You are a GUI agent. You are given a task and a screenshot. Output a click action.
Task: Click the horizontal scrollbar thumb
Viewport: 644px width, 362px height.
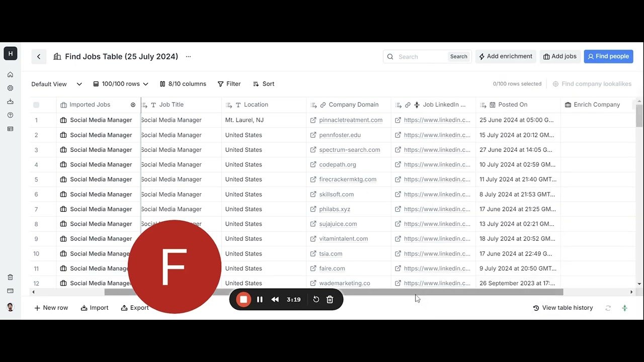pos(334,292)
